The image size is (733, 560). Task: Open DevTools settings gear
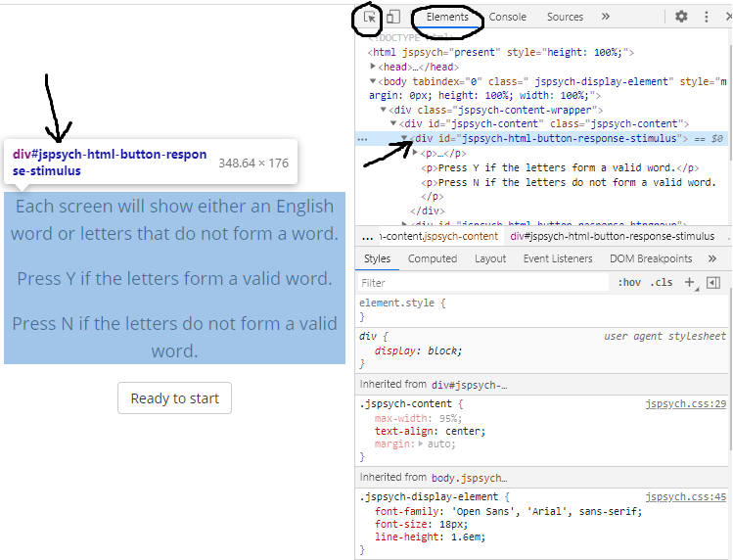(x=681, y=17)
